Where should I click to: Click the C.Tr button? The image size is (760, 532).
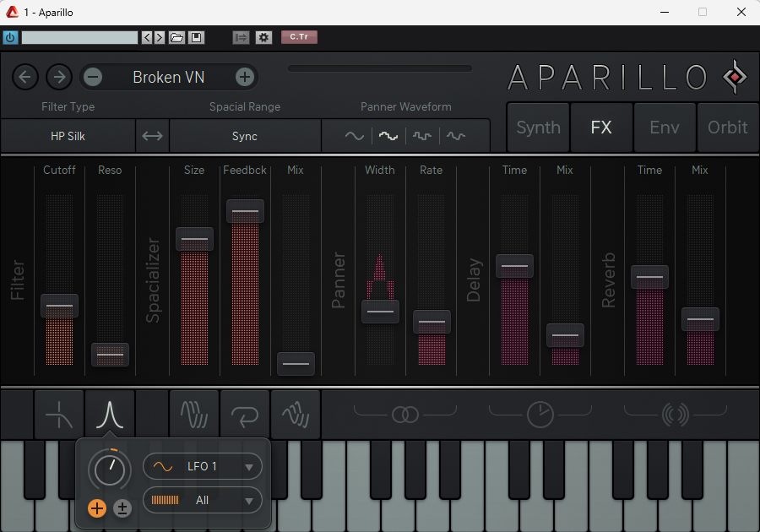pyautogui.click(x=299, y=37)
